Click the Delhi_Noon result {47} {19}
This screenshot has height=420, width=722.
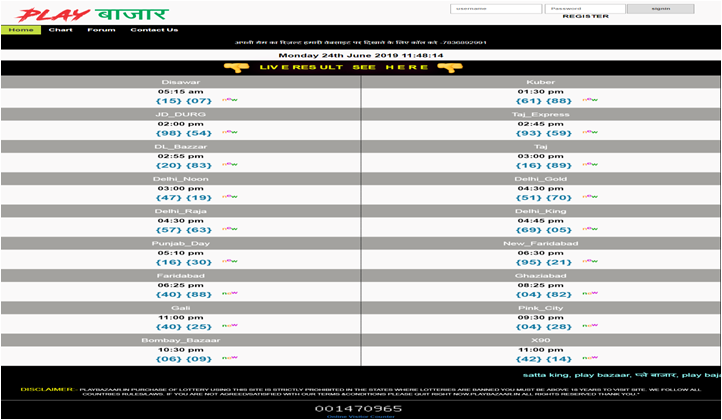184,198
